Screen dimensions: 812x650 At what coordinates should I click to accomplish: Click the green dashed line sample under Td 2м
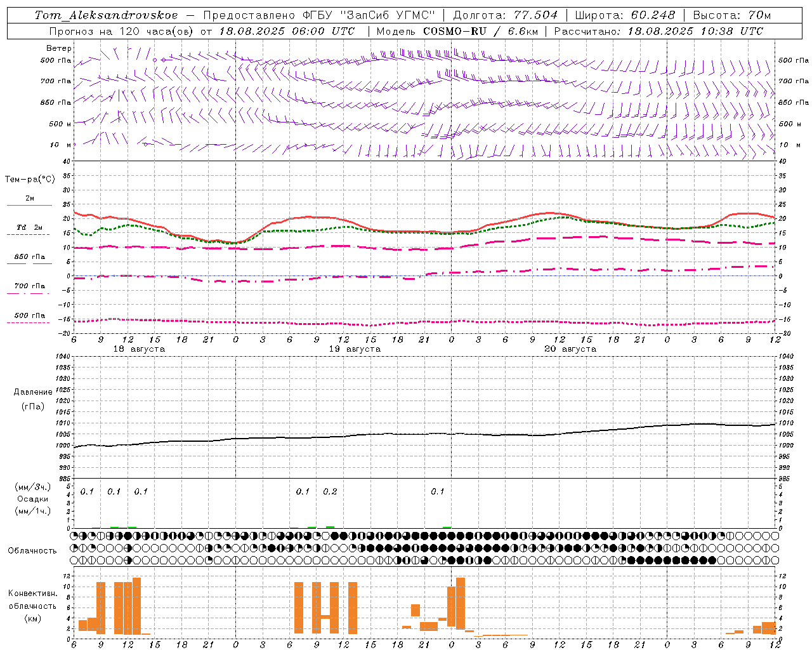tap(28, 234)
